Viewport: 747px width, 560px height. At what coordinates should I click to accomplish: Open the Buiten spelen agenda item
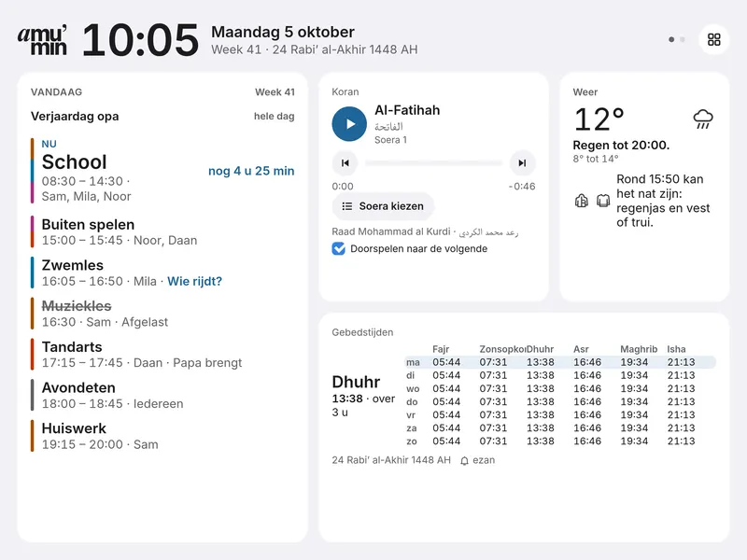pyautogui.click(x=162, y=231)
